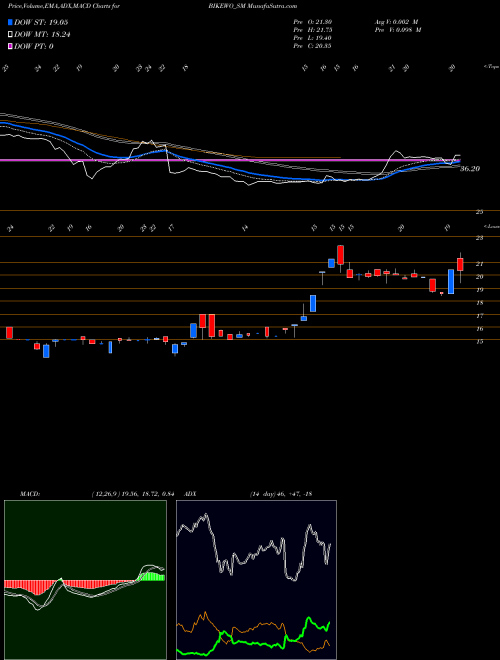The width and height of the screenshot is (500, 660).
Task: Click the 25 price axis label
Action: pos(479,212)
